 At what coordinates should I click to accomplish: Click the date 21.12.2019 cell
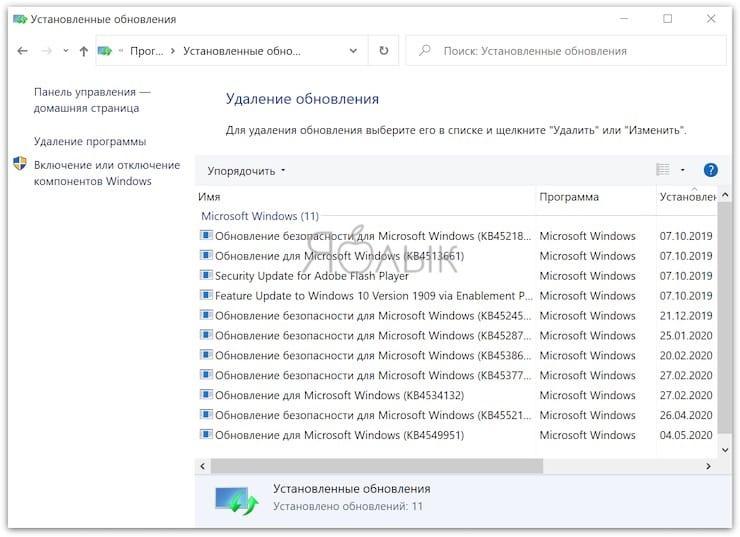pos(686,315)
